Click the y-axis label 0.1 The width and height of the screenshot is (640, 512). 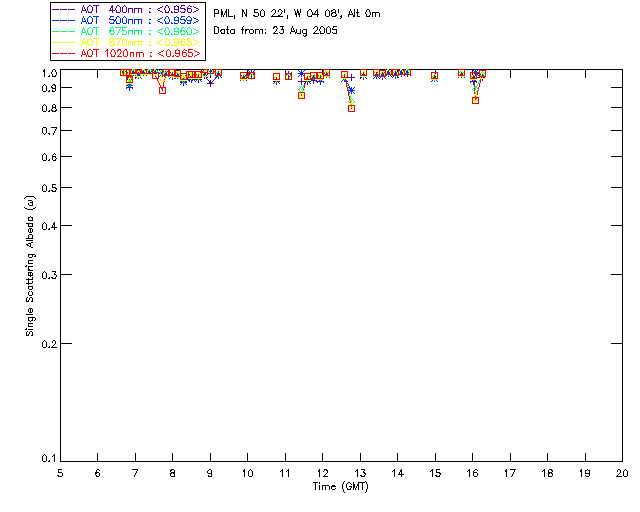point(49,459)
